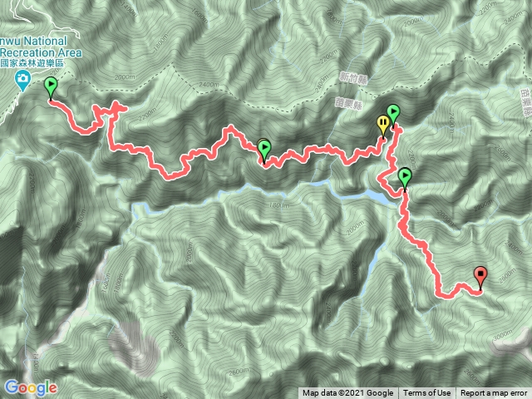Click the Recreation Area place label
532x399 pixels.
41,53
